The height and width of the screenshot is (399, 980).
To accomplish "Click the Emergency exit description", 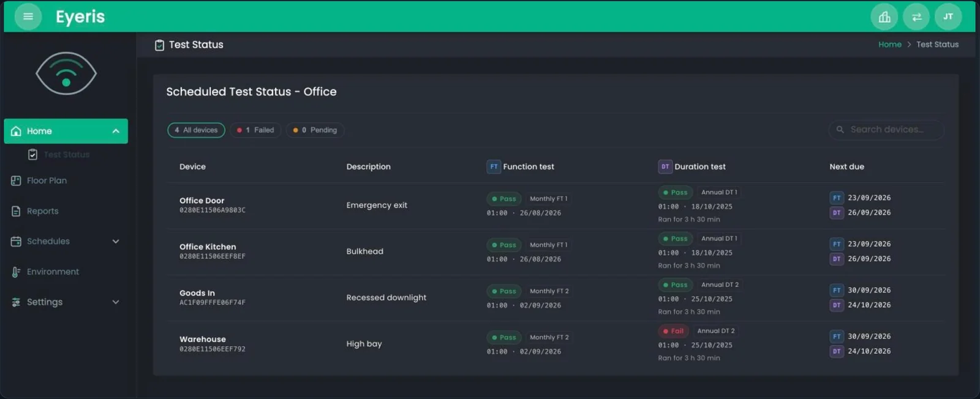I will pyautogui.click(x=377, y=205).
